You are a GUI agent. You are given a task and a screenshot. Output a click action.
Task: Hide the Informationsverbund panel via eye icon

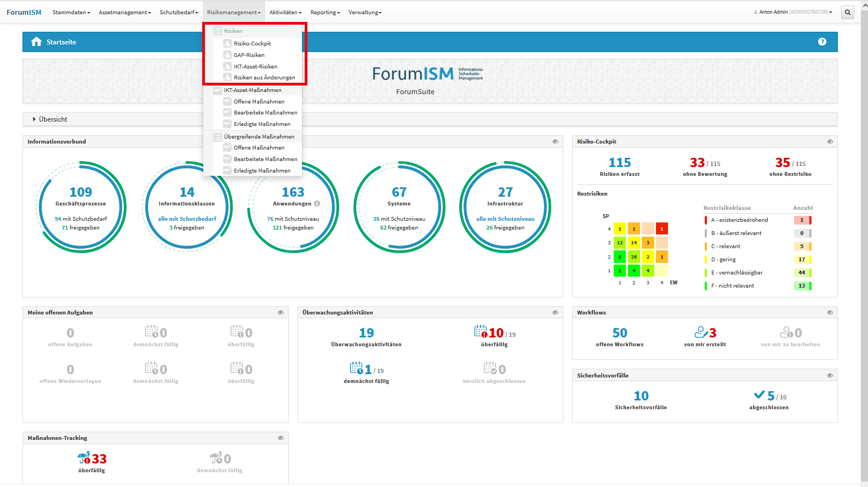point(555,142)
